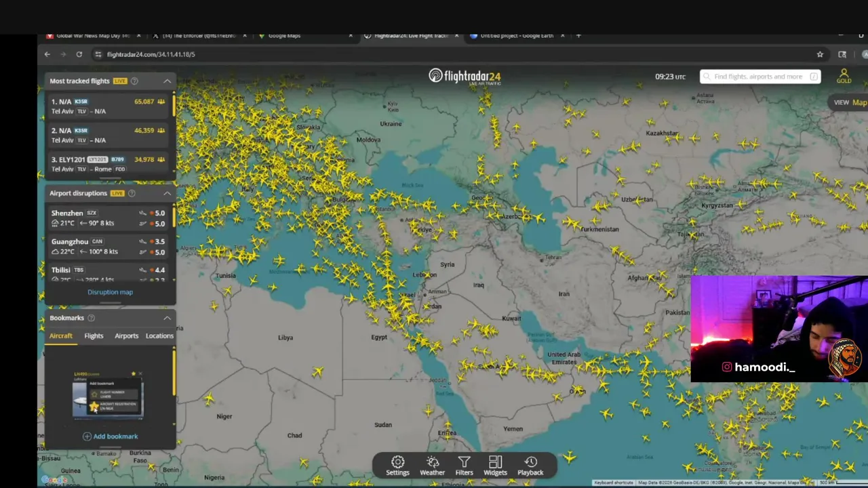This screenshot has width=868, height=488.
Task: Click the plus icon beside Add bookmark
Action: pos(87,436)
